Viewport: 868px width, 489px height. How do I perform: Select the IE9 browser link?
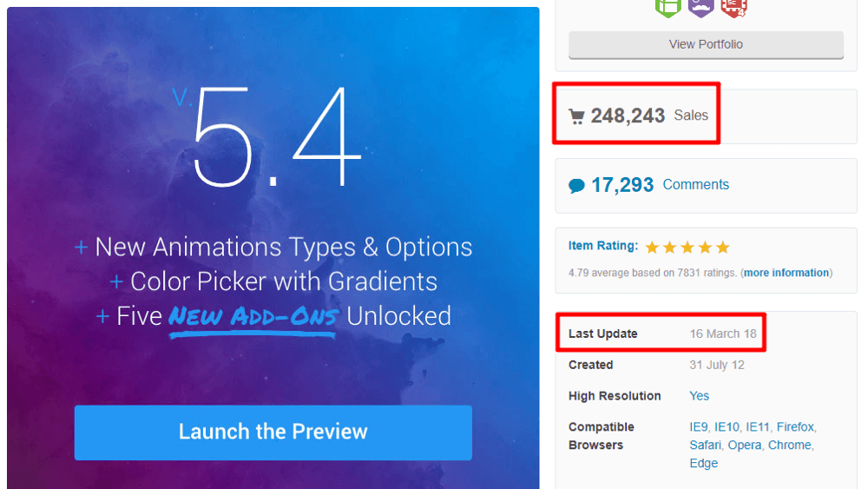700,426
